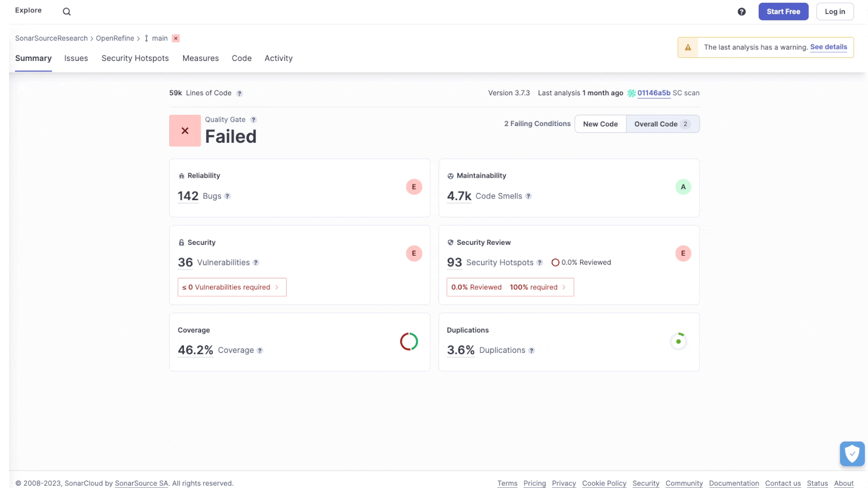This screenshot has height=488, width=868.
Task: Click the search magnifier icon
Action: click(66, 12)
